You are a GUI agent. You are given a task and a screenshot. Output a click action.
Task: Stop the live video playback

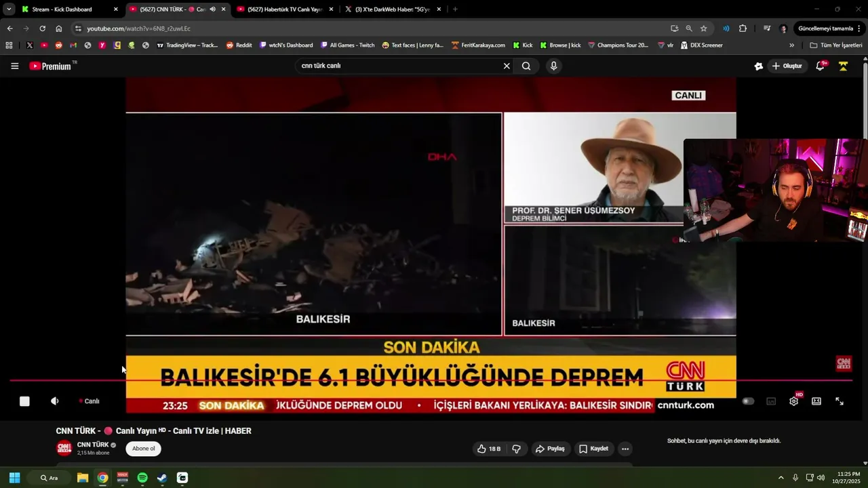[x=24, y=401]
